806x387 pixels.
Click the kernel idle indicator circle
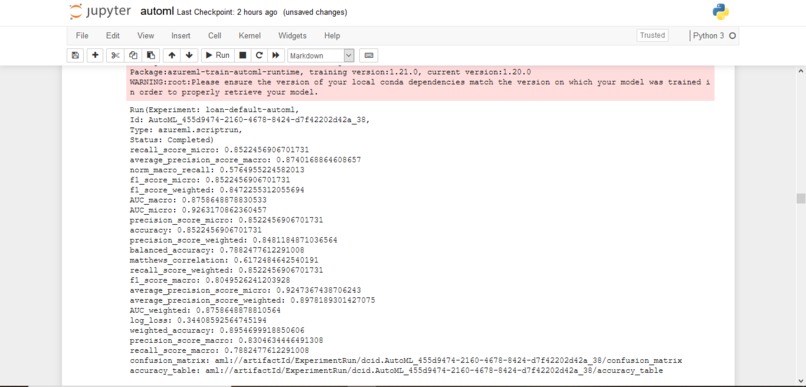[x=732, y=36]
